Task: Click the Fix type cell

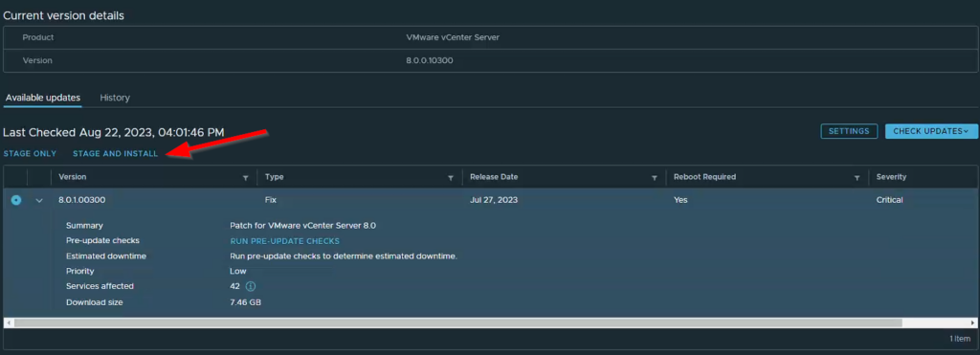Action: point(271,200)
